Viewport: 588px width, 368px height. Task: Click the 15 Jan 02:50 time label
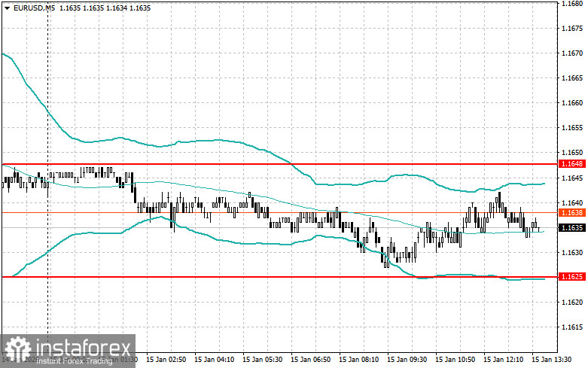tap(166, 360)
